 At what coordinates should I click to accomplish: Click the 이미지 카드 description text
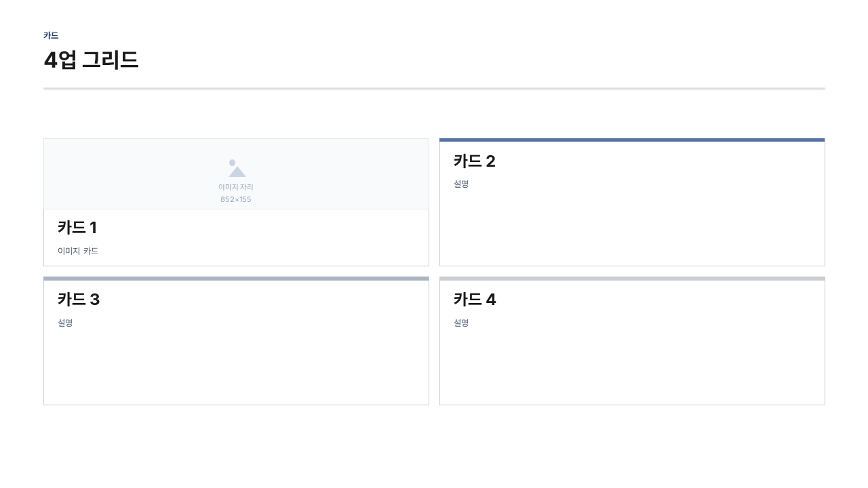pyautogui.click(x=78, y=251)
